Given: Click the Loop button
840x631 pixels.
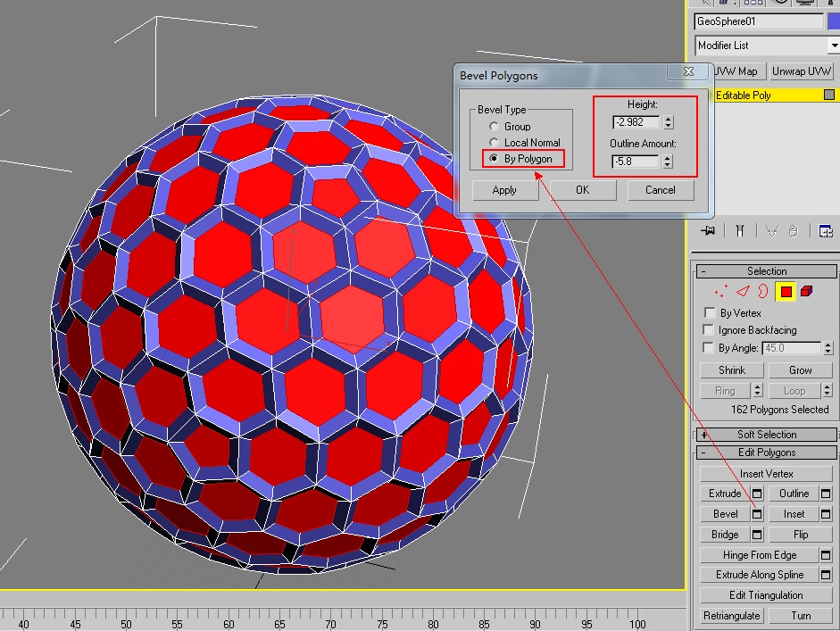Looking at the screenshot, I should pyautogui.click(x=794, y=391).
